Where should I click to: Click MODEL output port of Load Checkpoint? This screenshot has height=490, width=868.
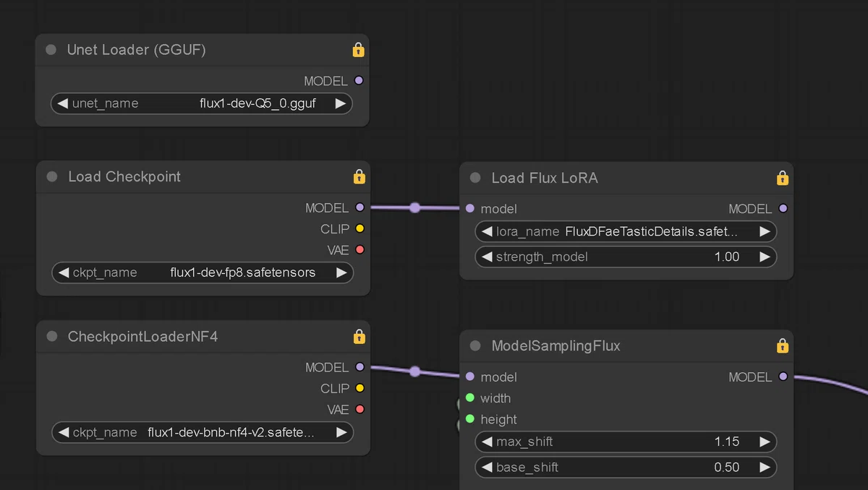tap(359, 207)
